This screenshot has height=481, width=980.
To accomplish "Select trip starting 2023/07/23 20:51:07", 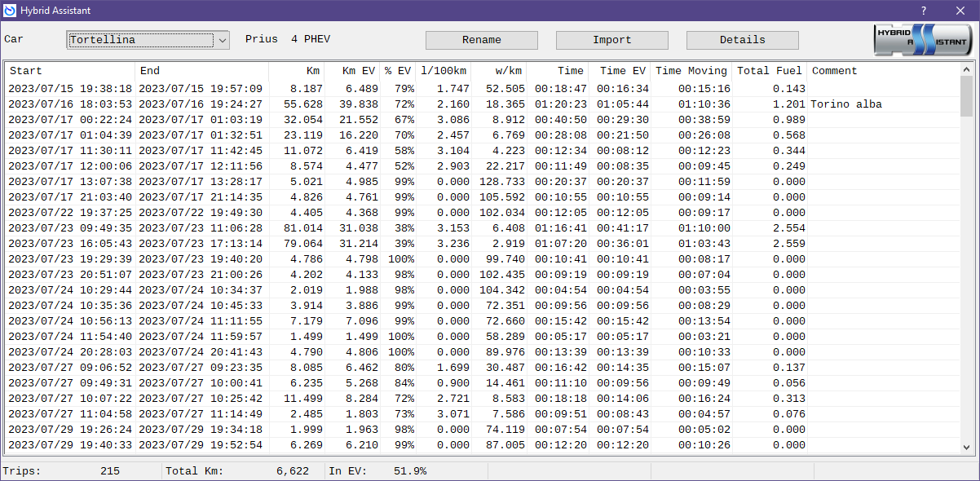I will [483, 275].
